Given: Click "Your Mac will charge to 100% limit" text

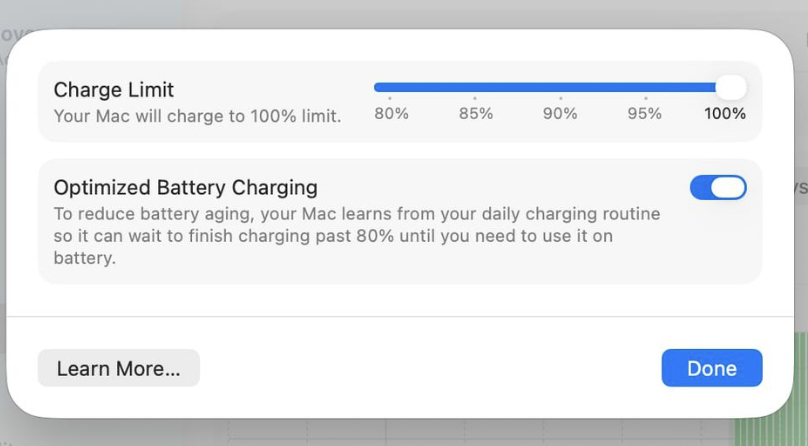Looking at the screenshot, I should tap(197, 116).
